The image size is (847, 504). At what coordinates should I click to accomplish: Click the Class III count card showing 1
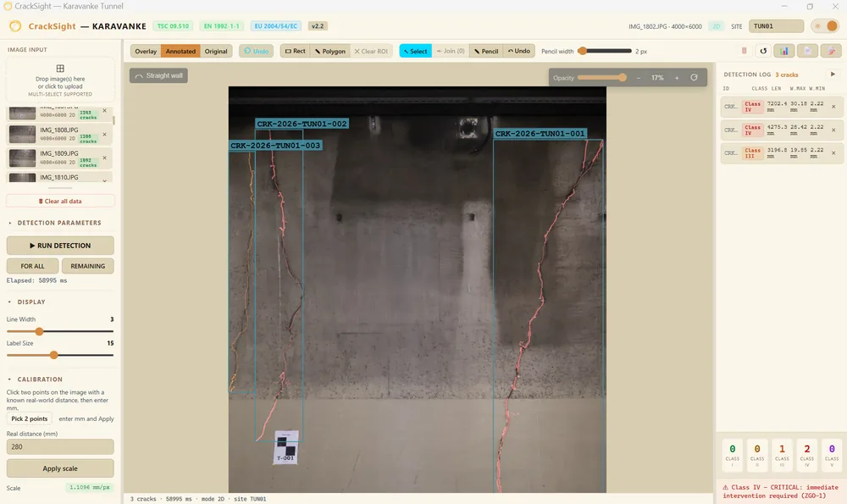(782, 454)
